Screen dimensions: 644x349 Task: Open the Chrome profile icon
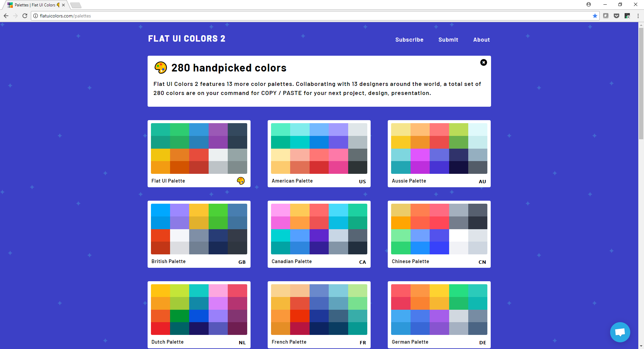[x=589, y=4]
